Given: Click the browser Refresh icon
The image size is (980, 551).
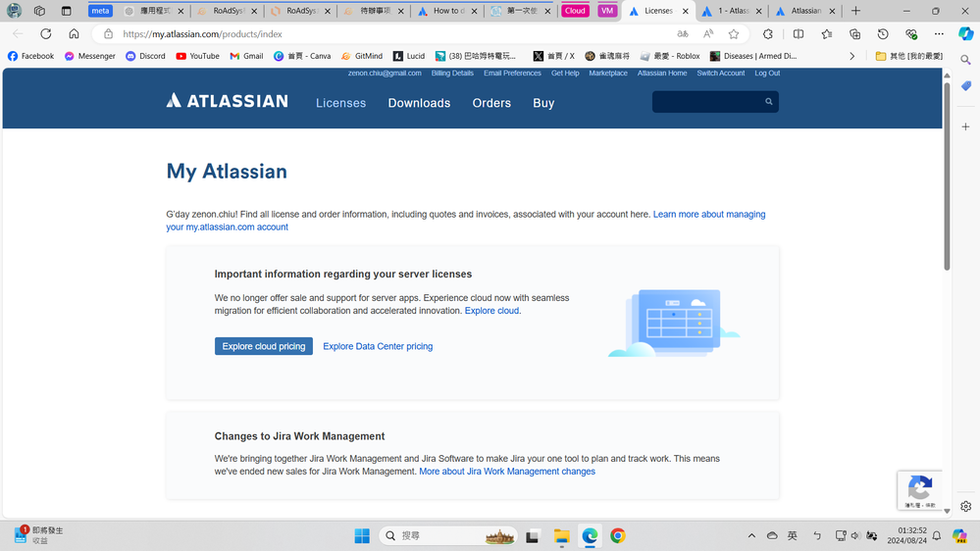Looking at the screenshot, I should (46, 33).
